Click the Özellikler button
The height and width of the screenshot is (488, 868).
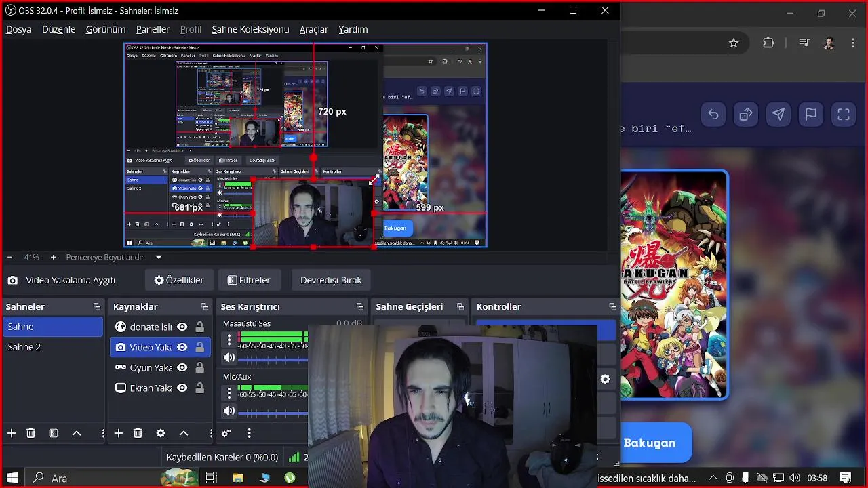point(179,280)
